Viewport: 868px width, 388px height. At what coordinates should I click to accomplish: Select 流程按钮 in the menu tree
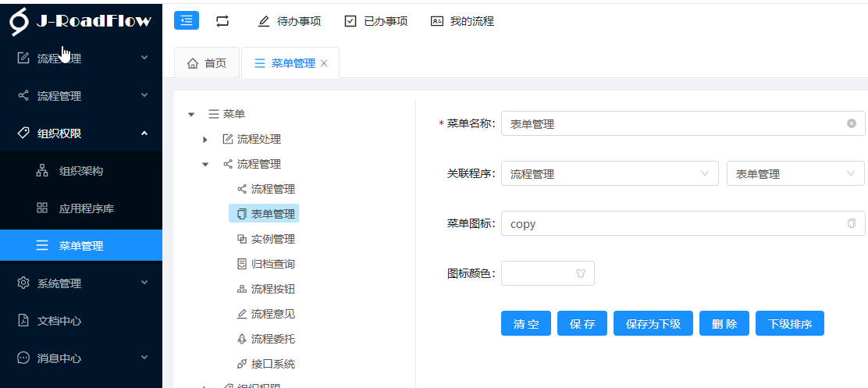coord(266,288)
